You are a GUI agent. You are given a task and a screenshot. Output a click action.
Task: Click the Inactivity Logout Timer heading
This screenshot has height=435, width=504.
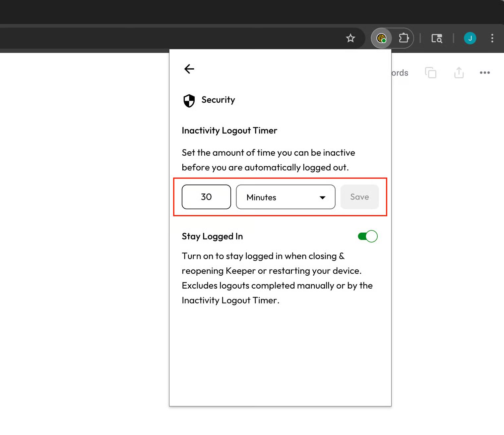coord(229,131)
